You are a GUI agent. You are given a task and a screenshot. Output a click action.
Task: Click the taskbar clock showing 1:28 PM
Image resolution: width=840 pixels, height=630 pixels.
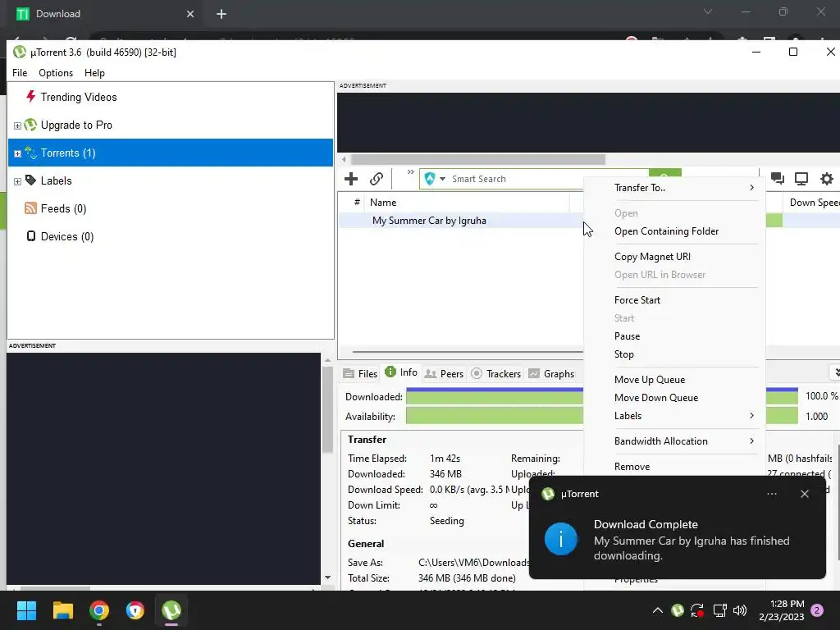pos(781,610)
